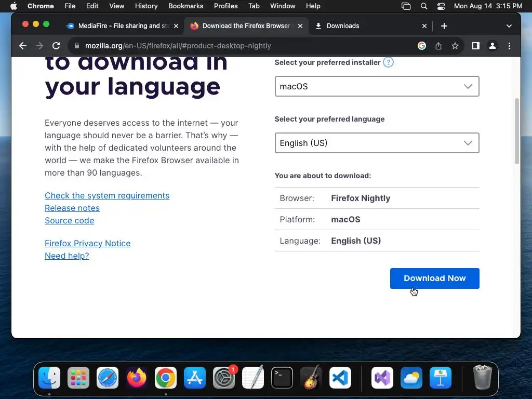532x399 pixels.
Task: Open Terminal from the Dock
Action: tap(282, 378)
